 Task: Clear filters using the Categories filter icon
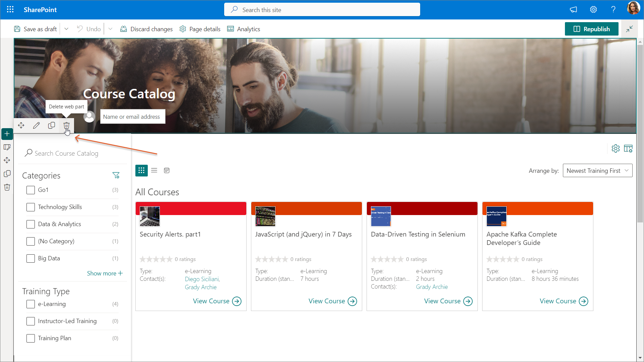coord(116,175)
